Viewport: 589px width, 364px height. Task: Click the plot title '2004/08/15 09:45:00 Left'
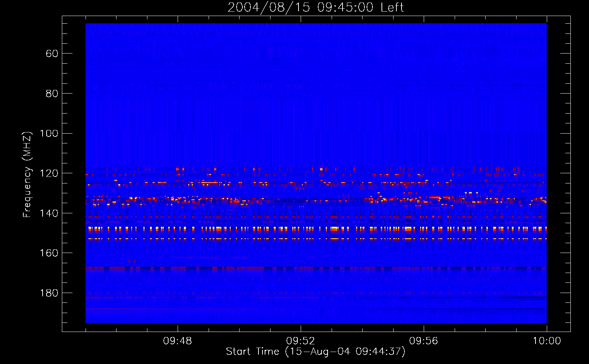click(x=316, y=7)
